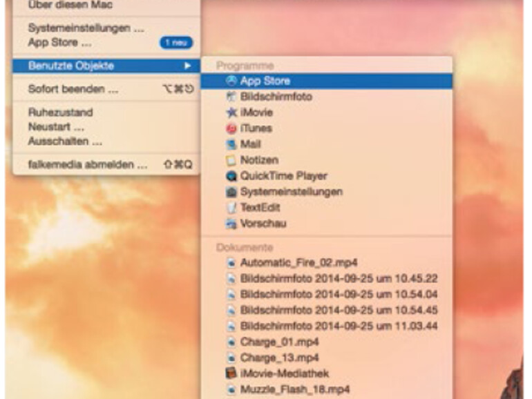Click file icon of Bildschirmfoto um 10.45.22
The height and width of the screenshot is (399, 532).
point(231,279)
